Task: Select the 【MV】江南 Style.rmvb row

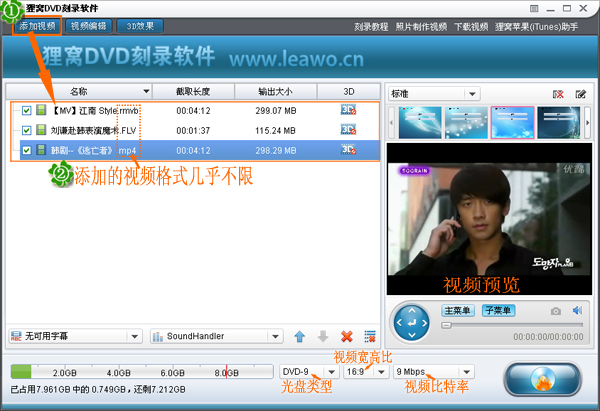Action: (x=195, y=111)
